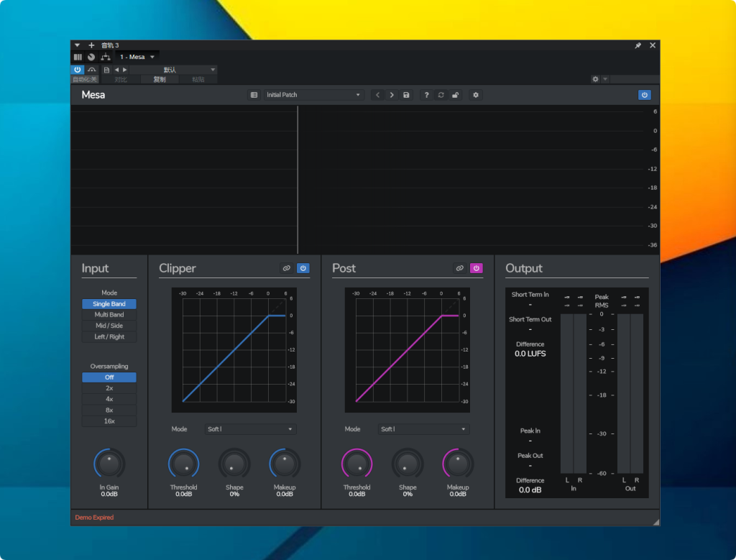Close the plugin window

click(653, 45)
